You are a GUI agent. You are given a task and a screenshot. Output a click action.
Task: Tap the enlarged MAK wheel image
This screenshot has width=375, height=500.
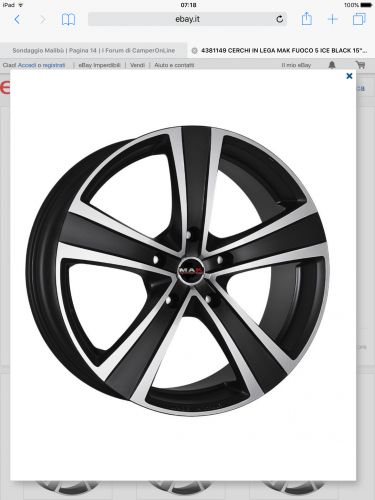point(177,271)
